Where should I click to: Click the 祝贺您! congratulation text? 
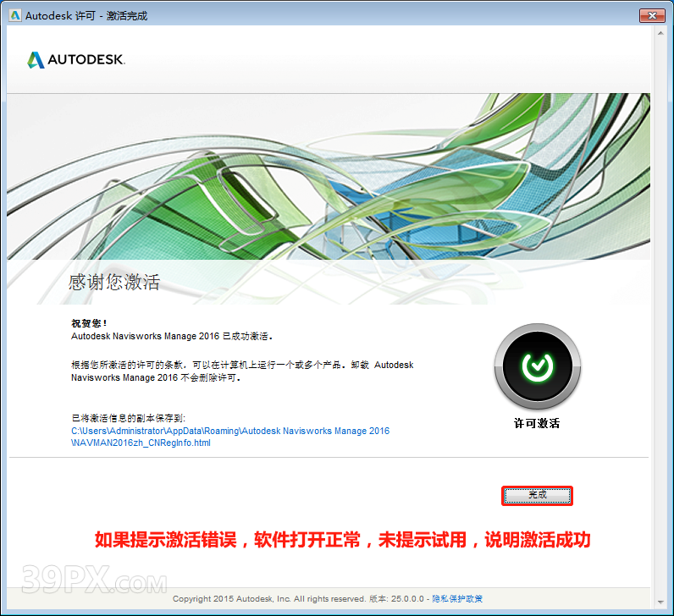point(90,323)
